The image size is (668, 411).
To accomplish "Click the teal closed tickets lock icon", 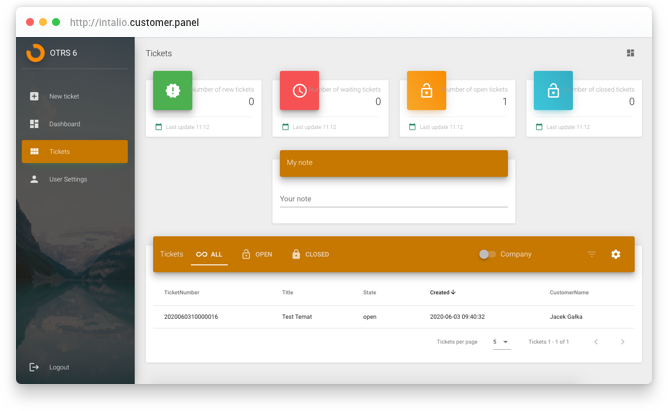I will (x=553, y=90).
